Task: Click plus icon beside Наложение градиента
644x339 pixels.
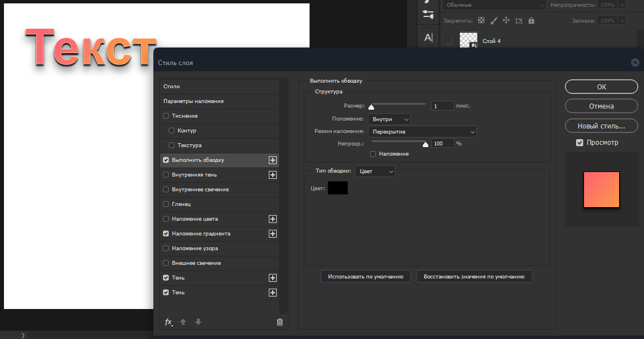Action: (x=273, y=234)
